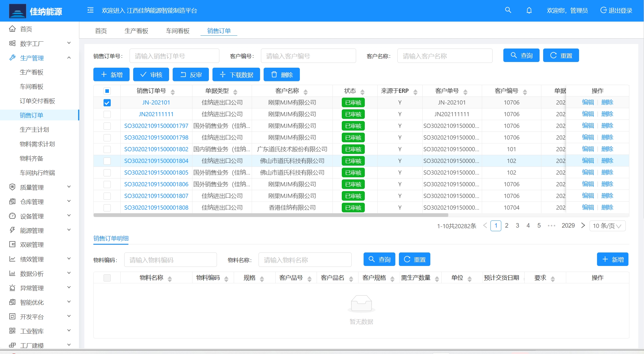Screen dimensions: 644x354
Task: Click the 能源管理 lightning icon
Action: pos(12,230)
